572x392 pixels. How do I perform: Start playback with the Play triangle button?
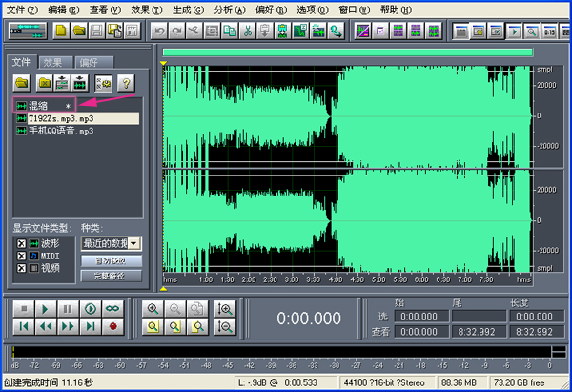point(46,309)
